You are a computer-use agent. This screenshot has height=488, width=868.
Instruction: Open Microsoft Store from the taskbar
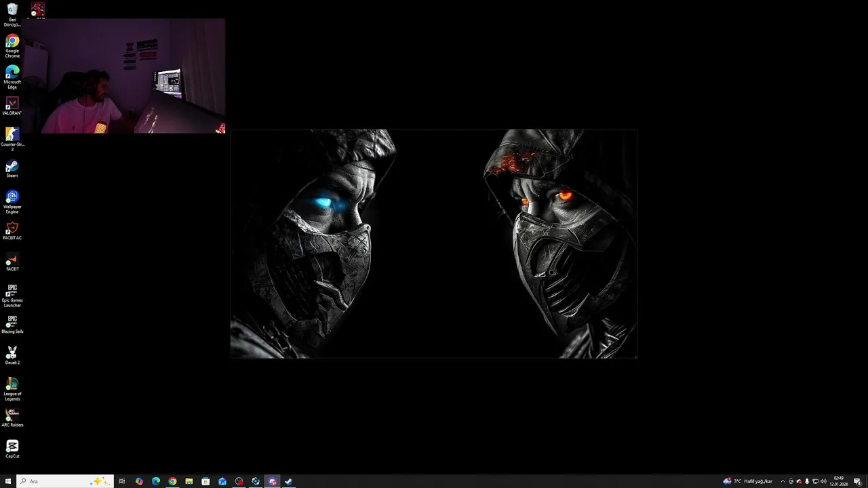point(205,481)
